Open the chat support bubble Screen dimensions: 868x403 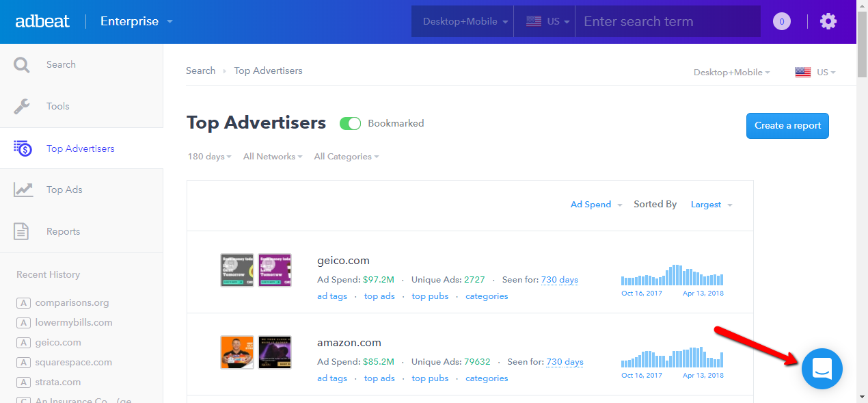(x=822, y=368)
